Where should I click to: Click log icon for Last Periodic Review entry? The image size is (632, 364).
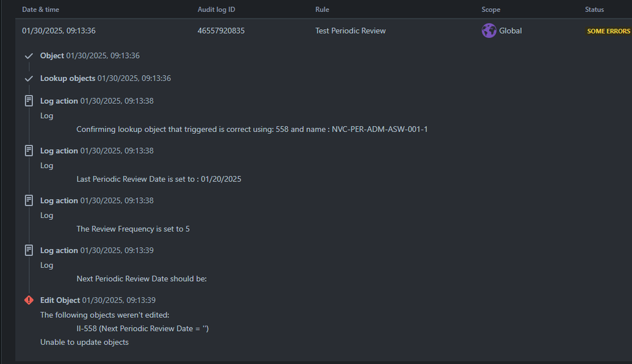(28, 150)
